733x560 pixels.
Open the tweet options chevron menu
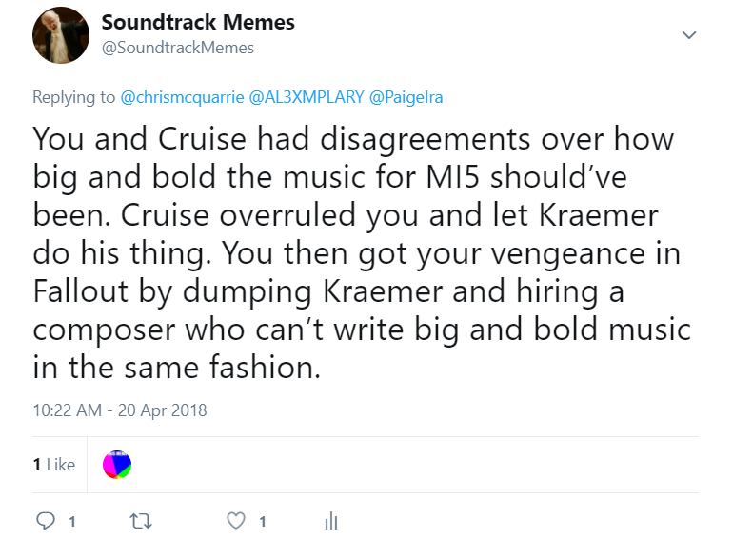click(690, 35)
